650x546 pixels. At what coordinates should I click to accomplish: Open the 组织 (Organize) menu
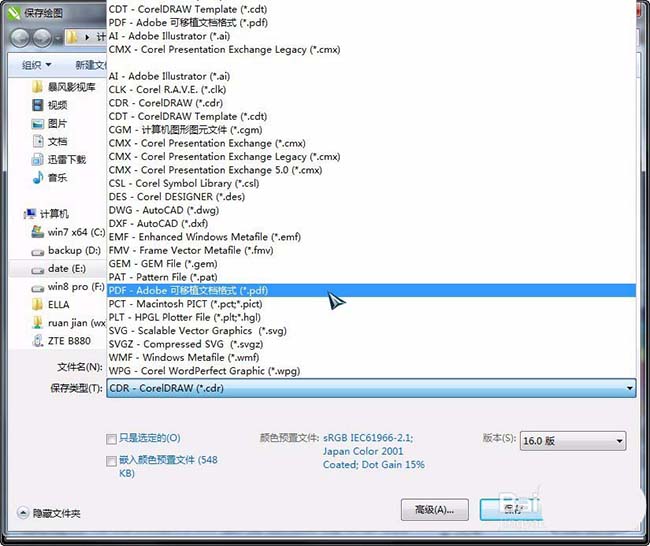pyautogui.click(x=36, y=65)
